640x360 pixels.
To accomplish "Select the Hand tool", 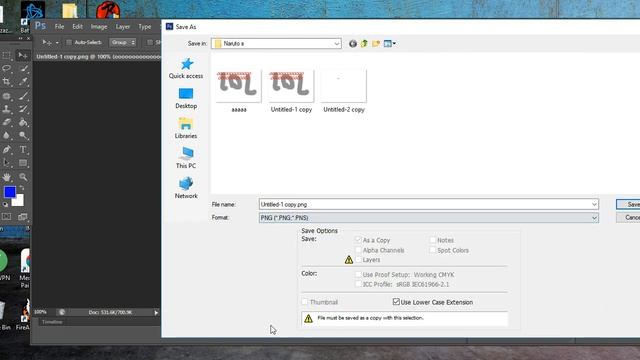I will 7,177.
